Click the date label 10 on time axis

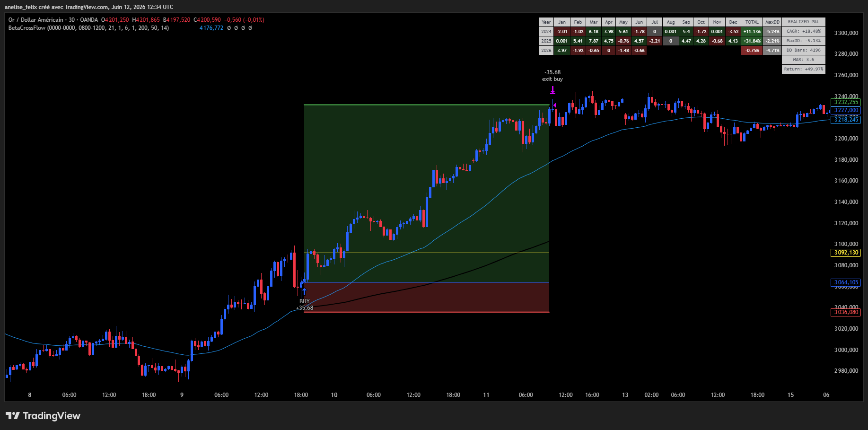(334, 395)
